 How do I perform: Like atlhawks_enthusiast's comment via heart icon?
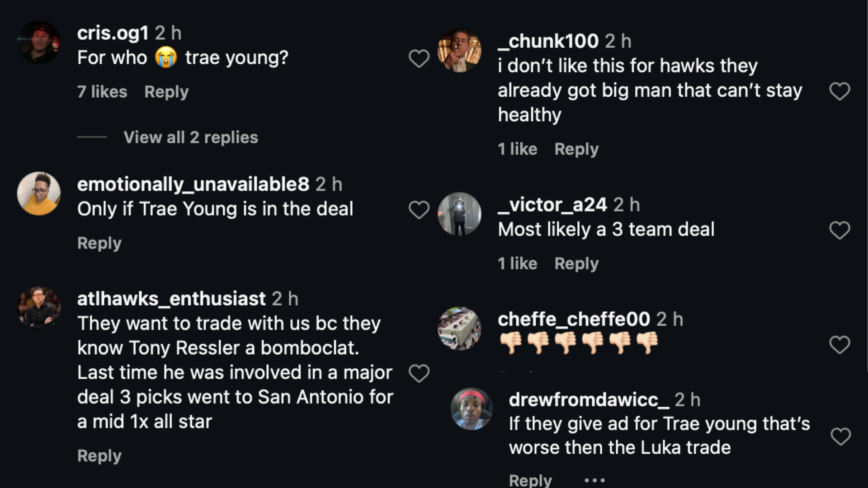[419, 373]
